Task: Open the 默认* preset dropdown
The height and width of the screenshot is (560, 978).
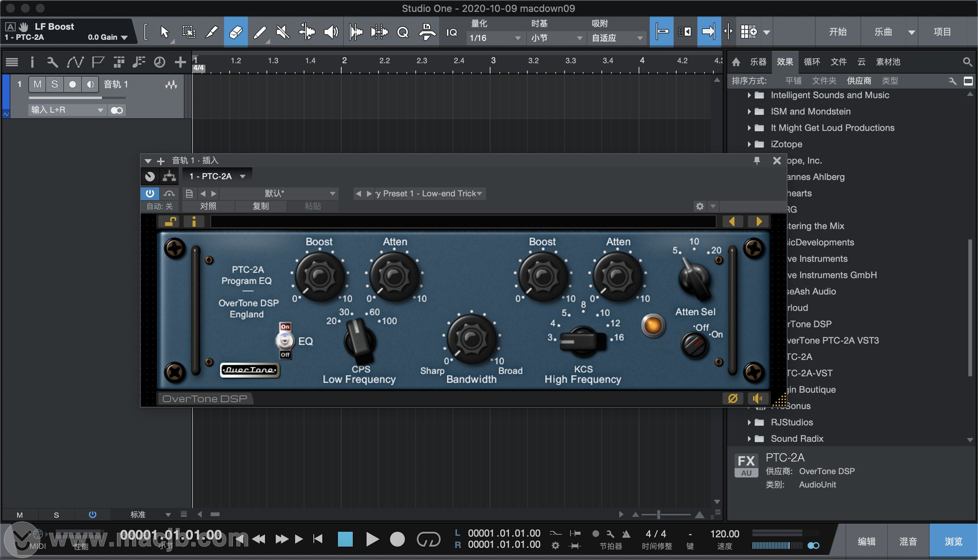Action: click(279, 193)
